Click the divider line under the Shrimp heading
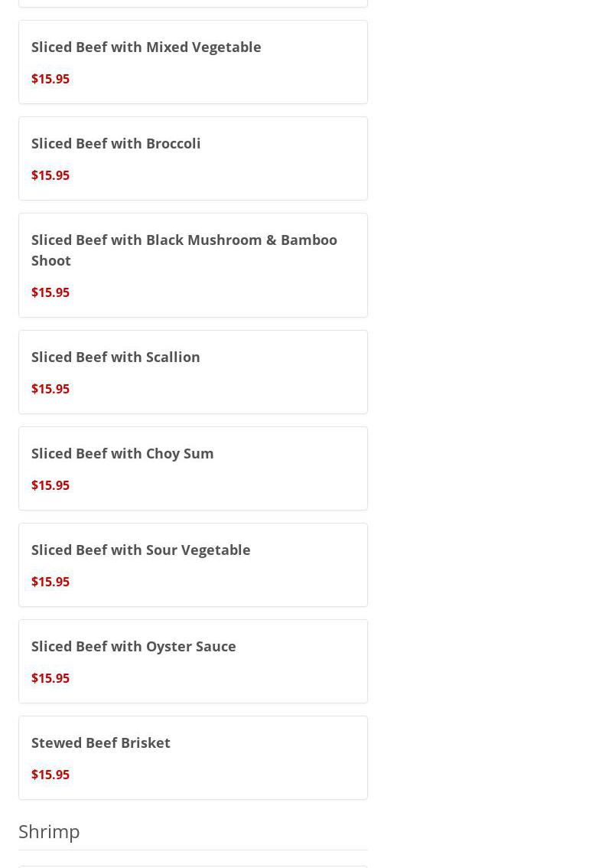589x868 pixels. (x=193, y=850)
